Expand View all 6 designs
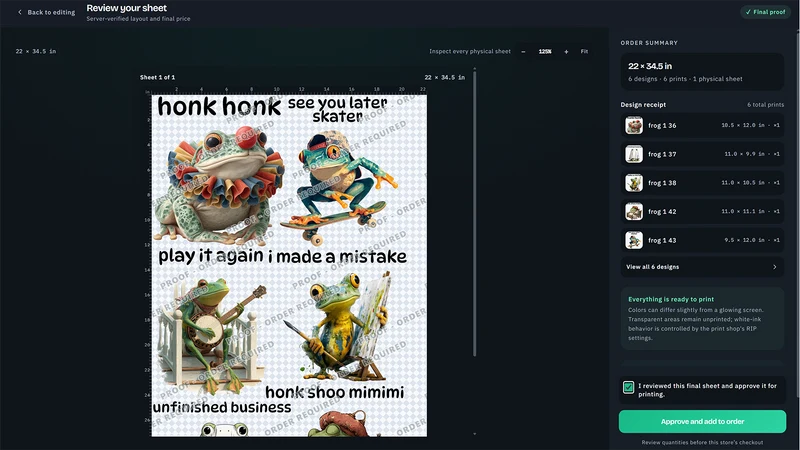Viewport: 800px width, 450px height. coord(702,267)
